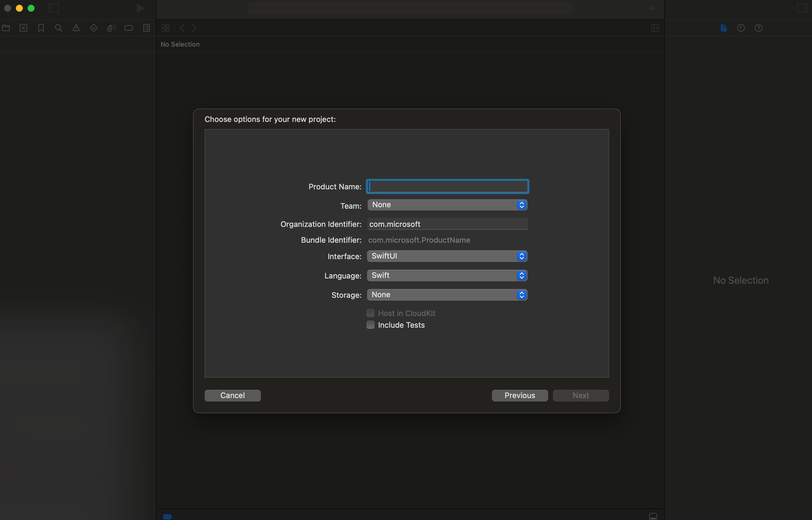The width and height of the screenshot is (812, 520).
Task: Expand the Interface dropdown selector
Action: pyautogui.click(x=521, y=256)
